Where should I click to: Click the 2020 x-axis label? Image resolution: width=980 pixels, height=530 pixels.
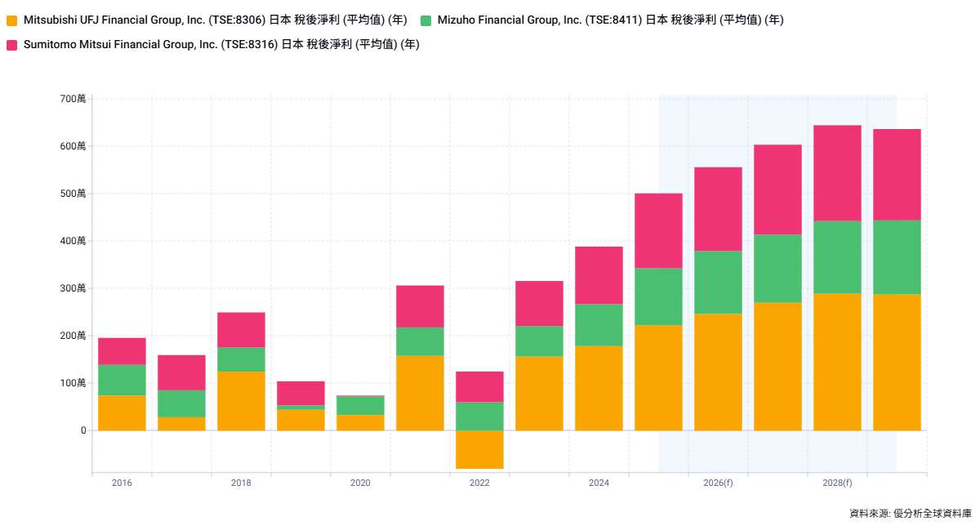point(360,483)
